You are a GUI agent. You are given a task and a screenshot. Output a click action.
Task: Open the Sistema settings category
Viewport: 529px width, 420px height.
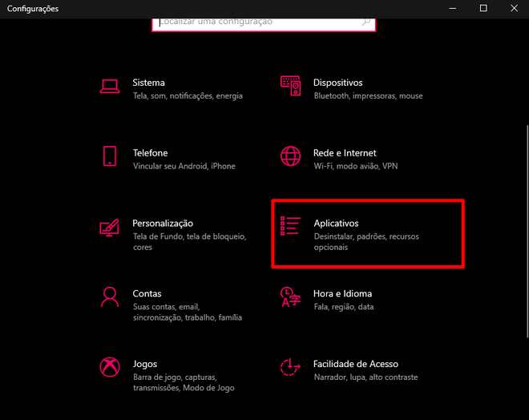point(171,89)
